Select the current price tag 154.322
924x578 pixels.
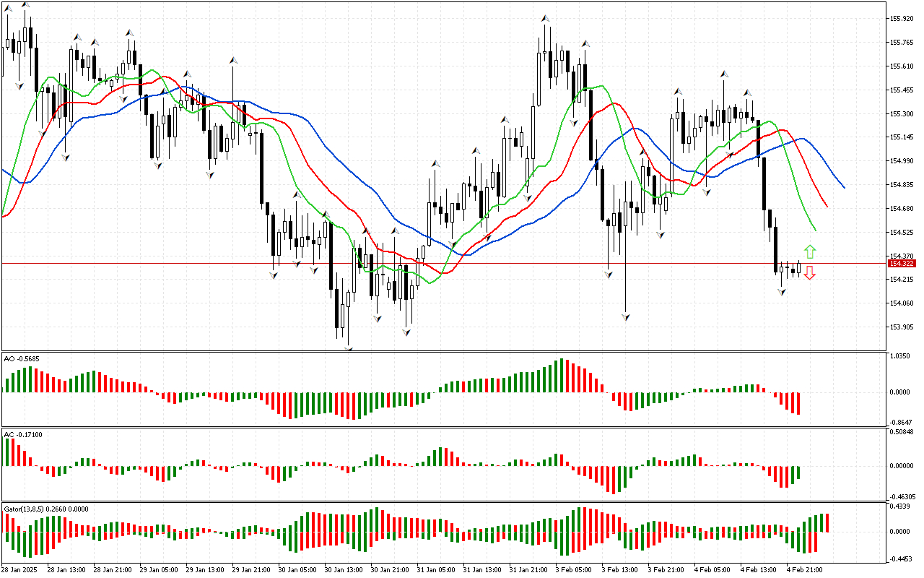point(901,264)
